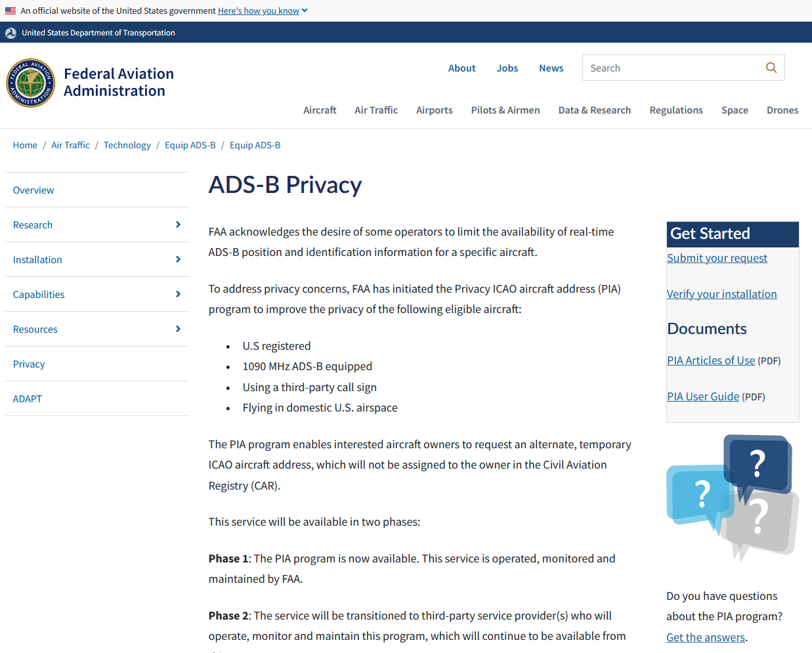Open Privacy in the sidebar
Viewport: 812px width, 653px height.
(29, 364)
